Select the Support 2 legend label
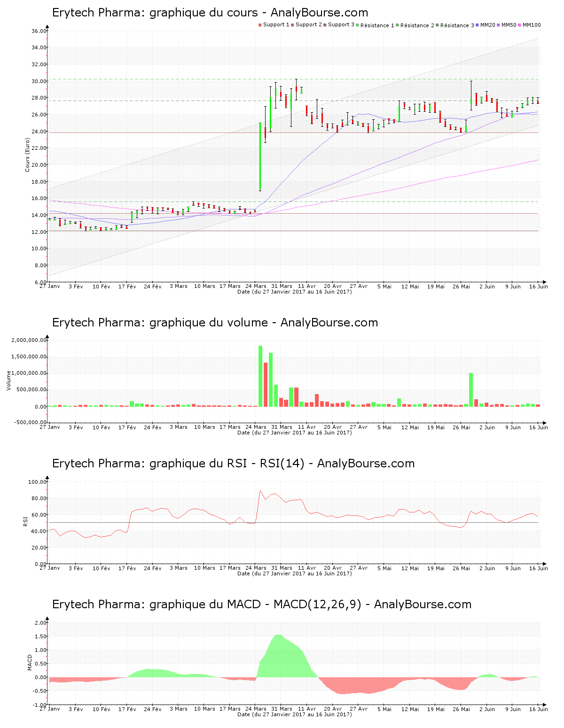 point(309,25)
